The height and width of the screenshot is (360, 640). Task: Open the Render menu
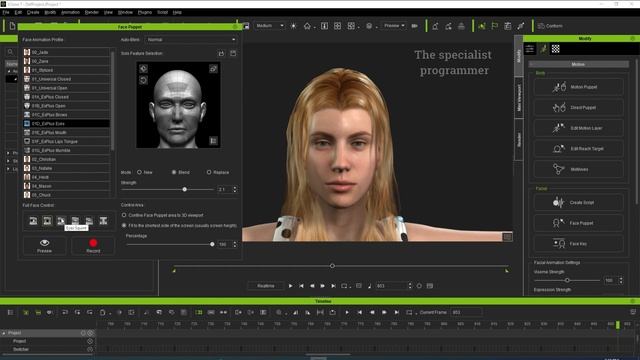click(92, 12)
